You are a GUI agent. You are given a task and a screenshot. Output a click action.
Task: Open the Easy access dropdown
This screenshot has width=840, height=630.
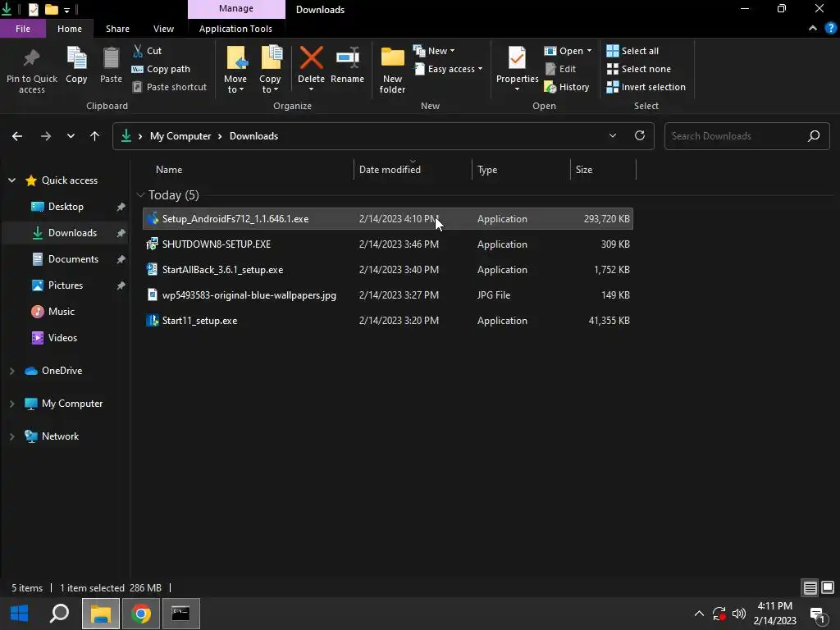[x=449, y=69]
